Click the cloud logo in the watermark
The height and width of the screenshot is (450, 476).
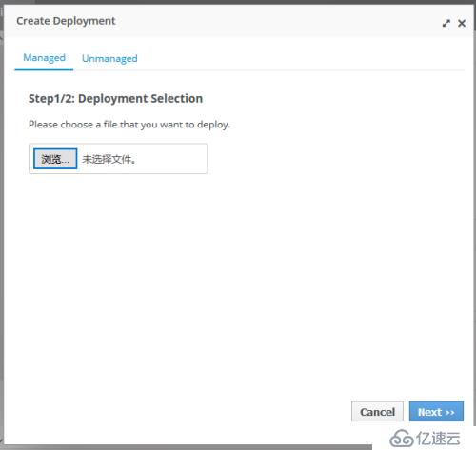(x=401, y=439)
